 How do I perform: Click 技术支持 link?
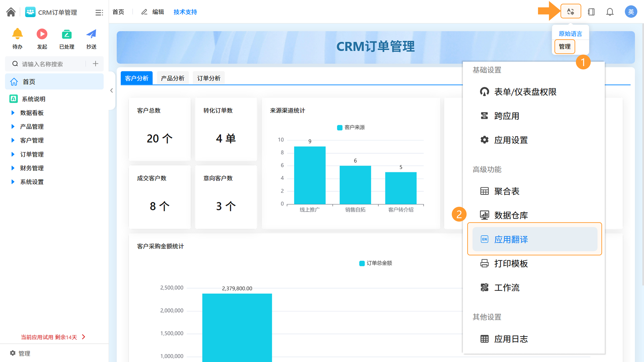tap(185, 12)
